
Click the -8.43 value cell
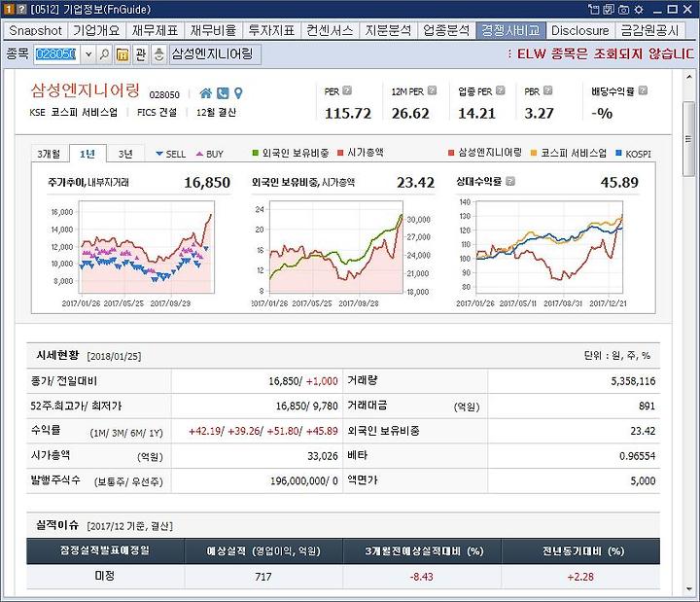(x=421, y=577)
